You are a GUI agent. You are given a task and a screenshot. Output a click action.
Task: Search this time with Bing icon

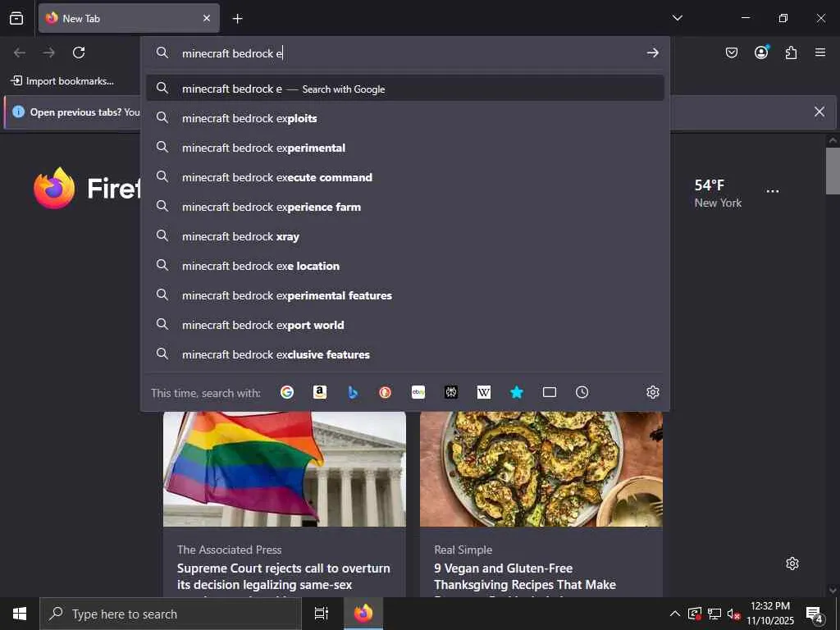(353, 392)
